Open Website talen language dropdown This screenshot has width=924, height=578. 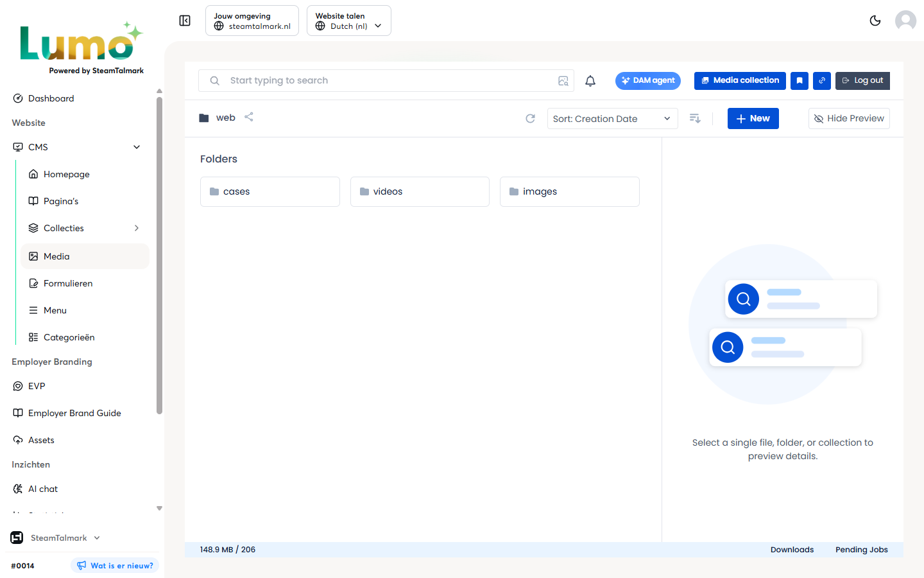click(x=349, y=21)
